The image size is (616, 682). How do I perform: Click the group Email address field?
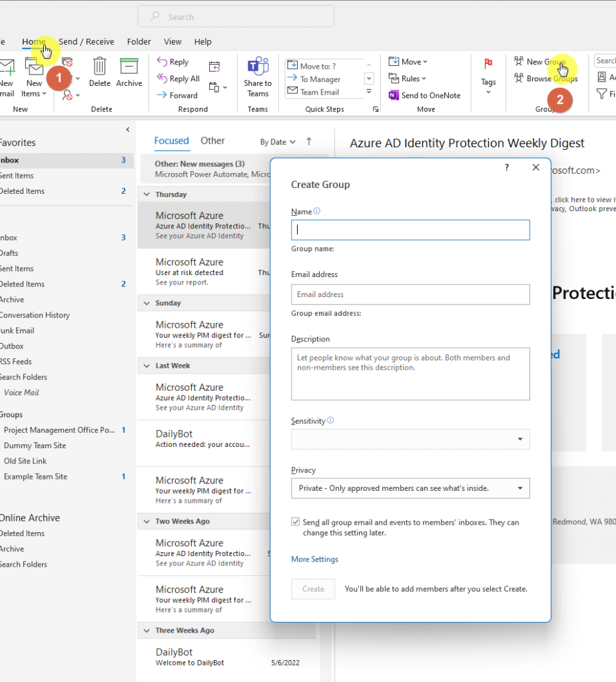click(x=410, y=294)
